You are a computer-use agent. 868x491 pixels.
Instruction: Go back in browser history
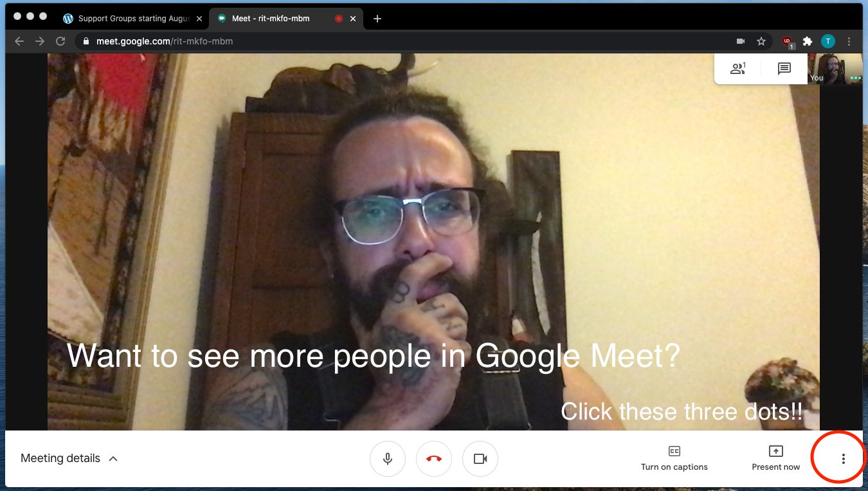tap(19, 41)
